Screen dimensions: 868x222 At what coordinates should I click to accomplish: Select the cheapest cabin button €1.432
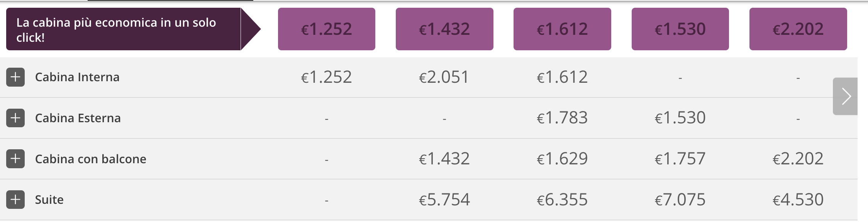point(444,29)
